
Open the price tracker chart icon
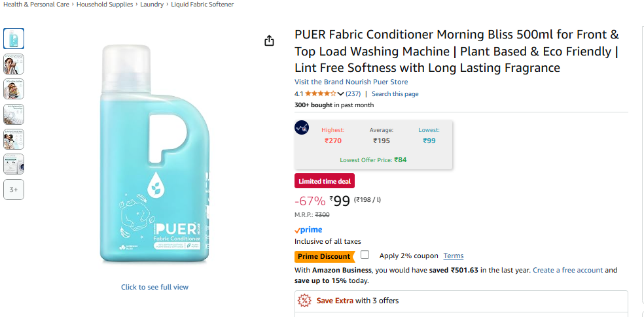tap(302, 128)
